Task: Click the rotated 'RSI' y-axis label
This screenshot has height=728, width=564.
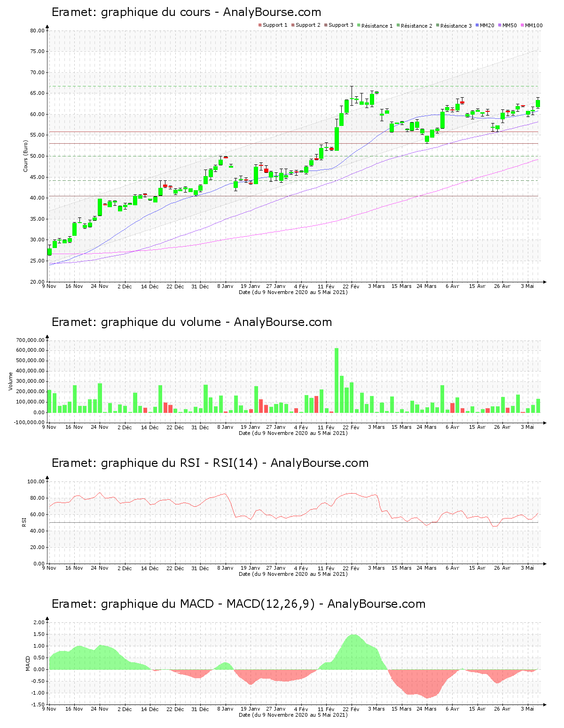Action: tap(24, 522)
